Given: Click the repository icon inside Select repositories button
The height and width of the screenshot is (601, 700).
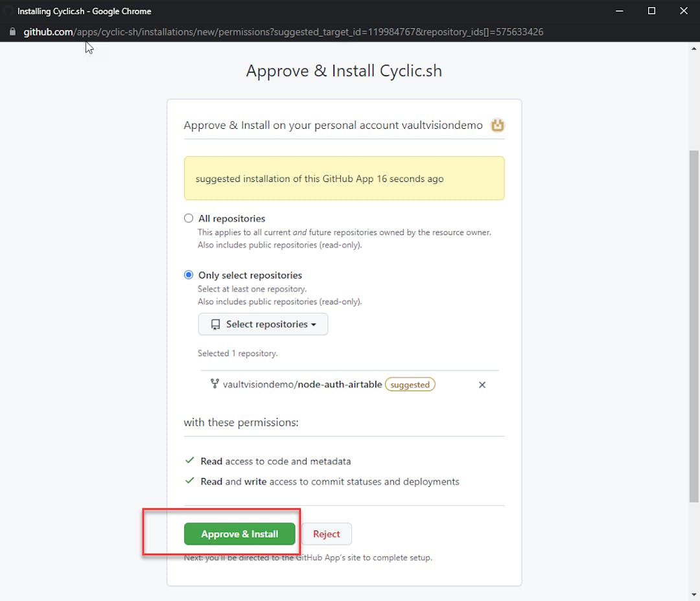Looking at the screenshot, I should [x=215, y=324].
